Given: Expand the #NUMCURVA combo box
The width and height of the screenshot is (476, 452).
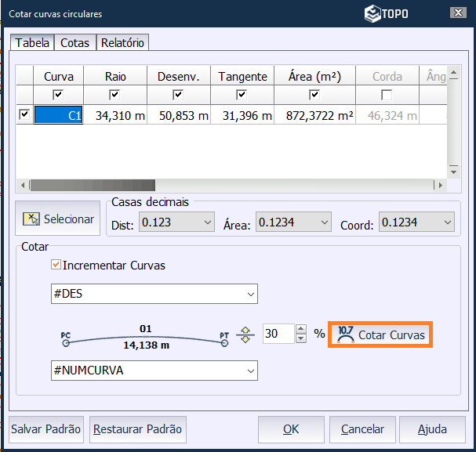Looking at the screenshot, I should (x=250, y=371).
